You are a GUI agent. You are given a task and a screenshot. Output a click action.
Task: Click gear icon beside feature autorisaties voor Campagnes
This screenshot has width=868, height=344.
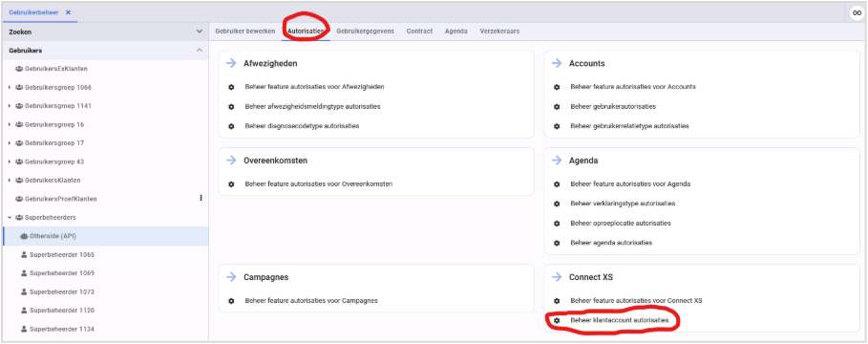pyautogui.click(x=231, y=301)
